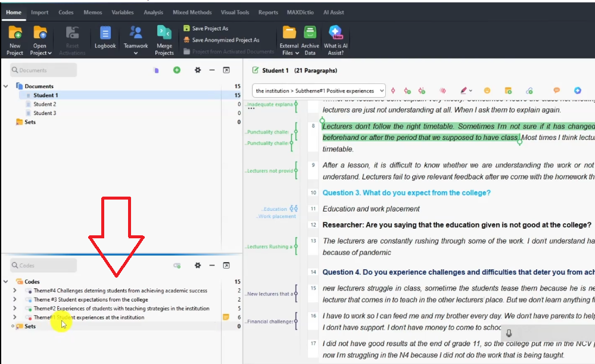Minimize the Documents panel
Viewport: 595px width, 364px height.
[x=212, y=70]
